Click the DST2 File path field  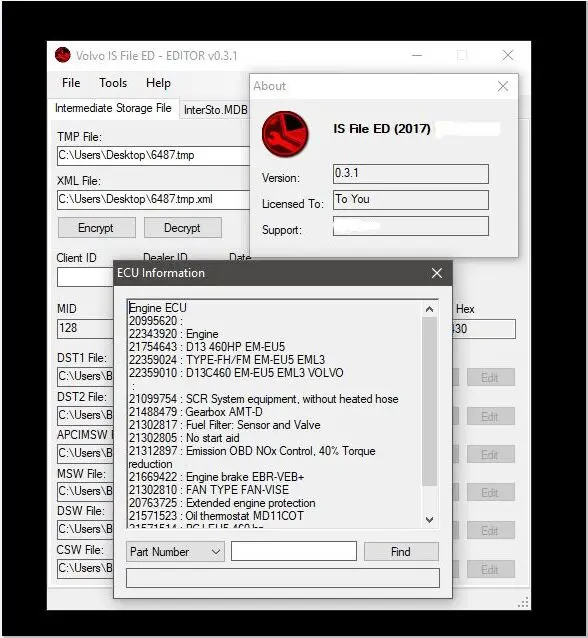click(x=85, y=415)
